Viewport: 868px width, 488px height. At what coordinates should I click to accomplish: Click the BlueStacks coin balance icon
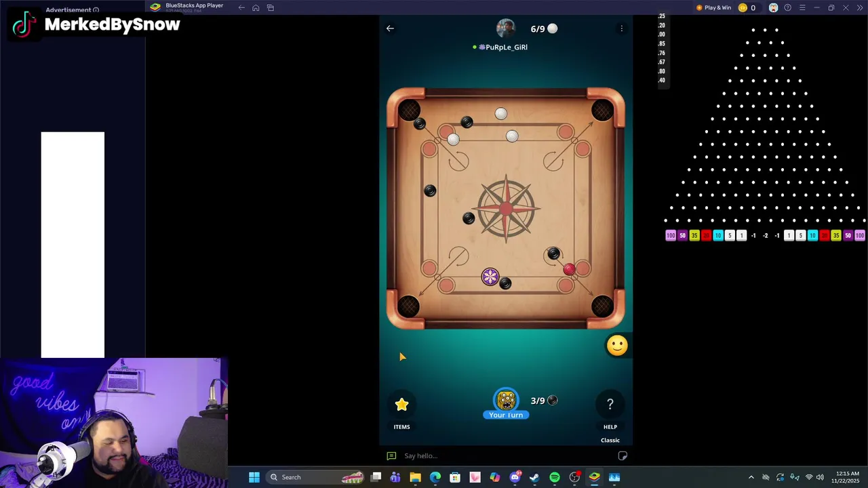tap(743, 7)
